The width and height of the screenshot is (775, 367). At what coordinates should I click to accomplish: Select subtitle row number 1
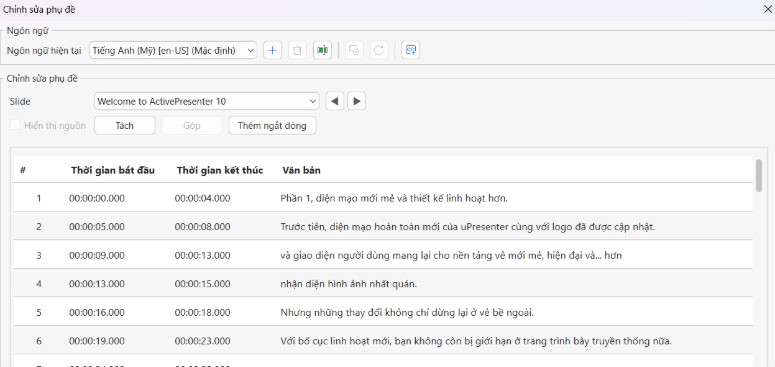pos(383,199)
